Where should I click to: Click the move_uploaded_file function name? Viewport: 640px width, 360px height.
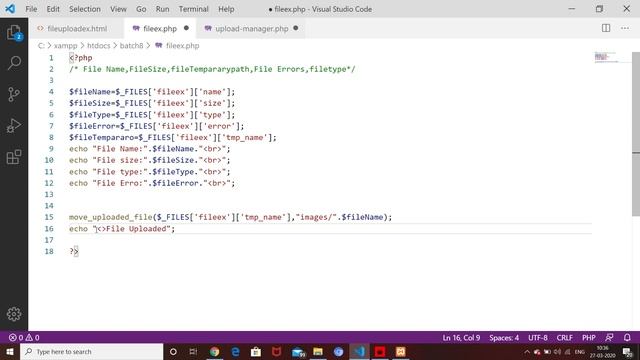[x=111, y=217]
